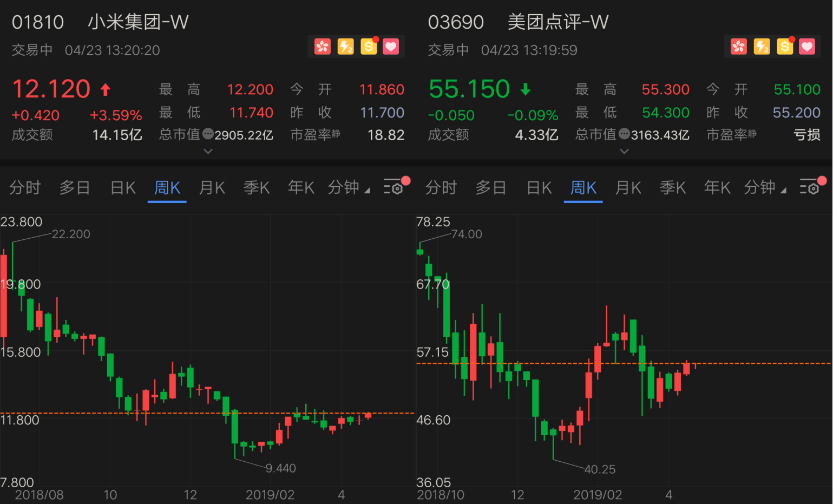Viewport: 833px width, 504px height.
Task: Click the 40.25 low marker on 美团点评-W chart
Action: point(600,469)
